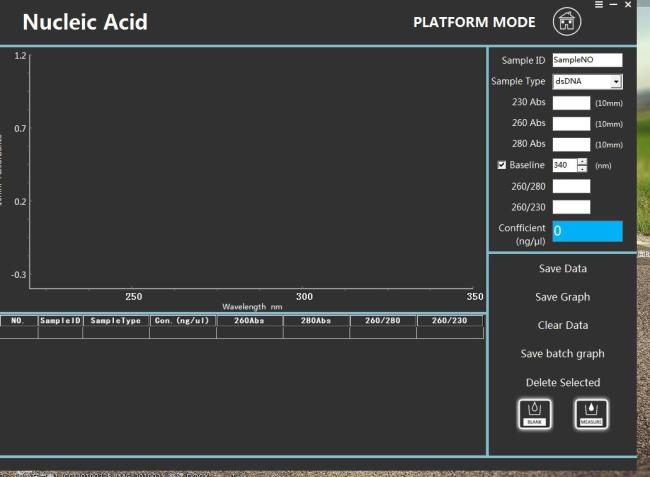The width and height of the screenshot is (650, 477).
Task: Toggle the Baseline checkbox
Action: click(502, 165)
